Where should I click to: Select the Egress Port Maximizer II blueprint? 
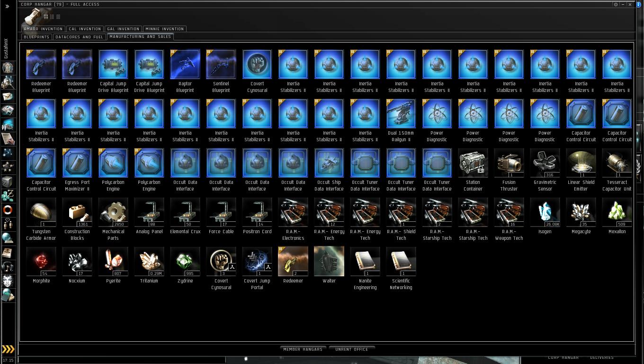(x=77, y=170)
